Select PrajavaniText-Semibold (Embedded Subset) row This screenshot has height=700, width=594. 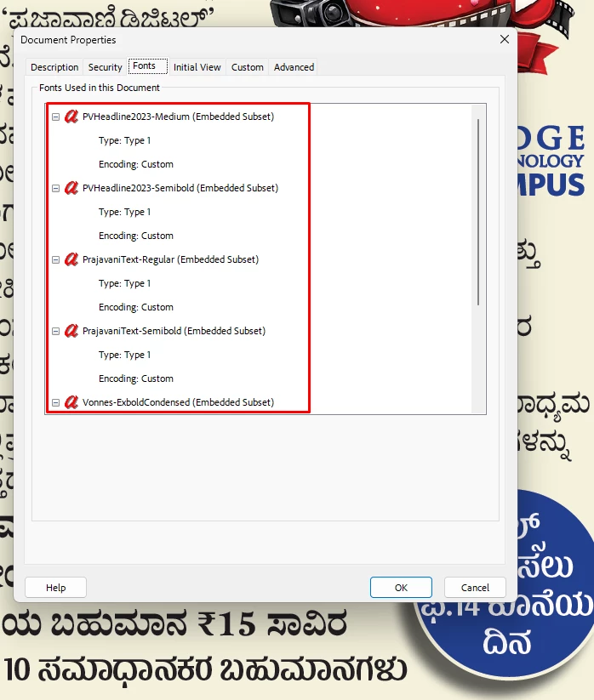pos(174,331)
